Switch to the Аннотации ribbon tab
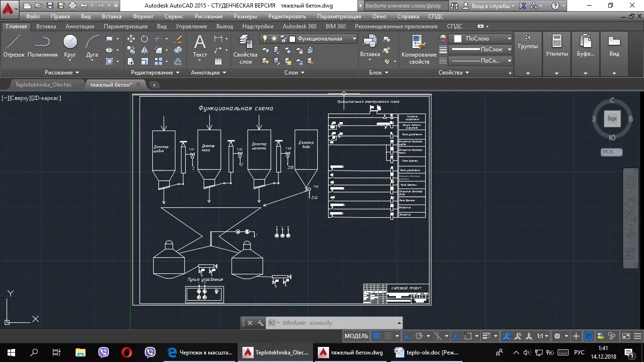This screenshot has height=362, width=644. point(80,26)
